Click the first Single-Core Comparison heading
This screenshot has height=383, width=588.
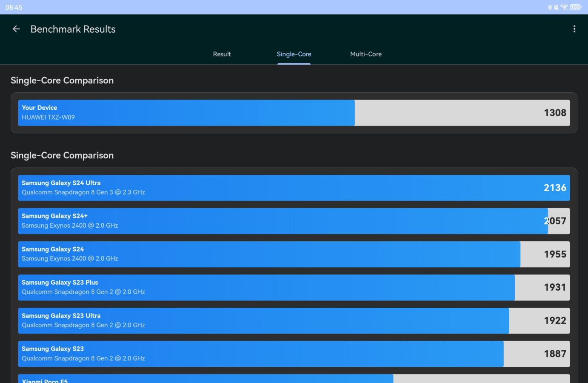[62, 80]
